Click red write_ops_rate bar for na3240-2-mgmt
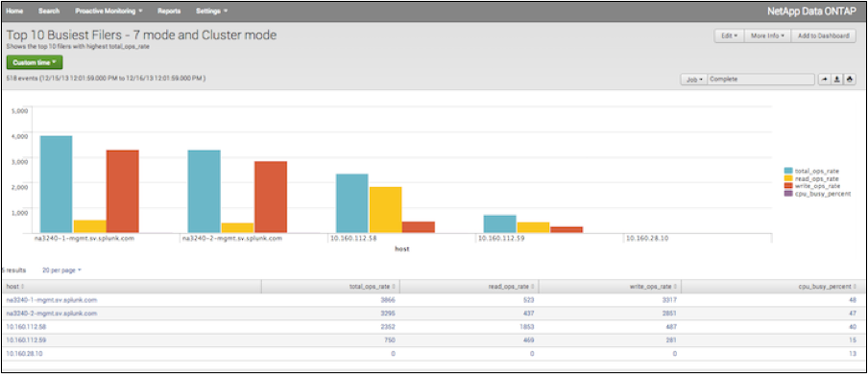The height and width of the screenshot is (374, 868). pos(271,197)
